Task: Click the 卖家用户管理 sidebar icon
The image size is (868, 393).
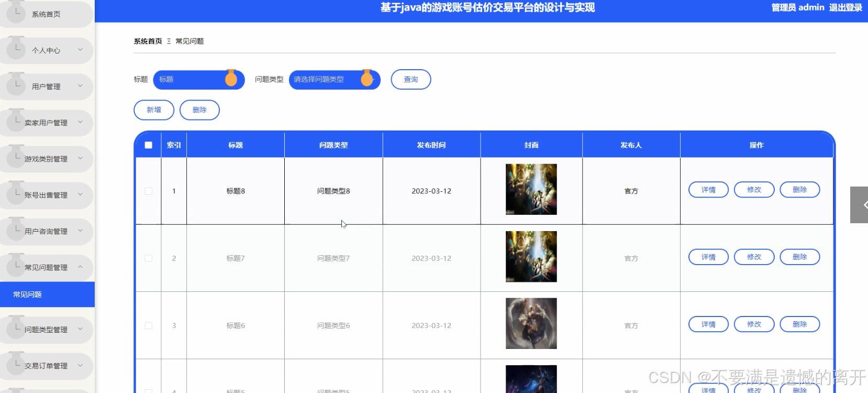Action: (x=16, y=122)
